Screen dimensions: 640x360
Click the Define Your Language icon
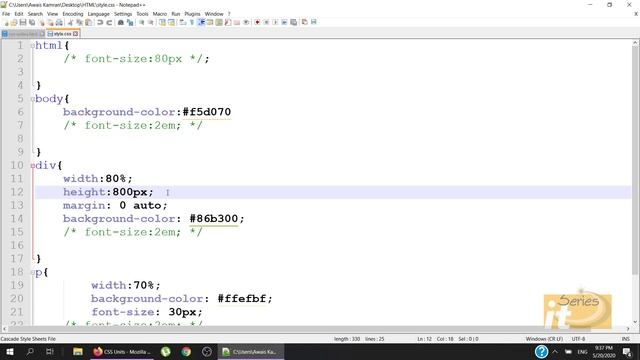point(210,22)
